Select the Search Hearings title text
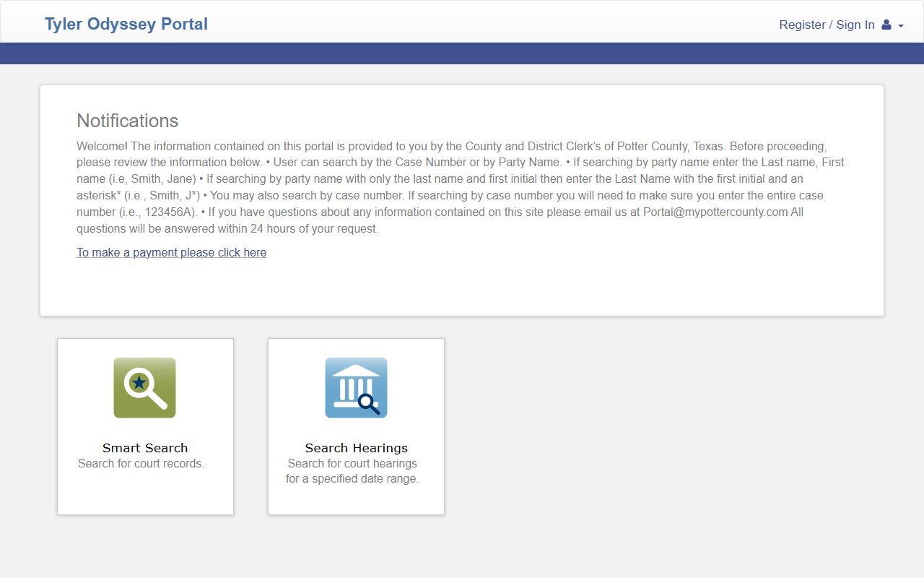Viewport: 924px width, 578px height. click(x=357, y=448)
